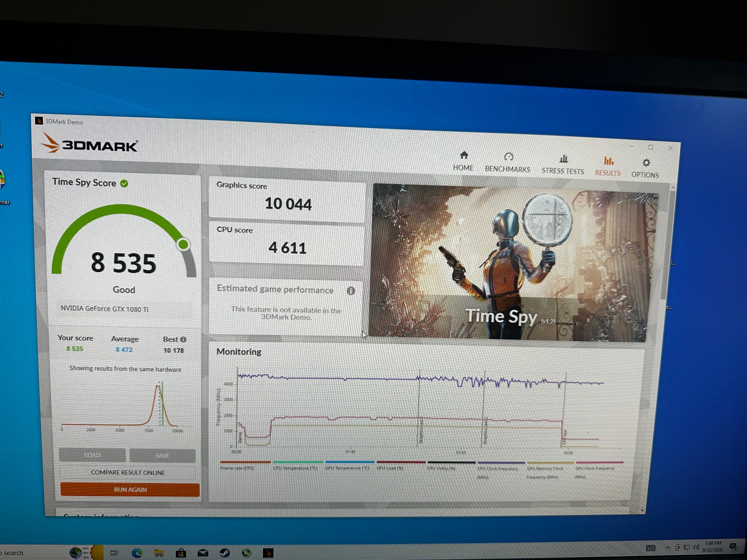Close the 3DMark Demo window
747x560 pixels.
670,148
